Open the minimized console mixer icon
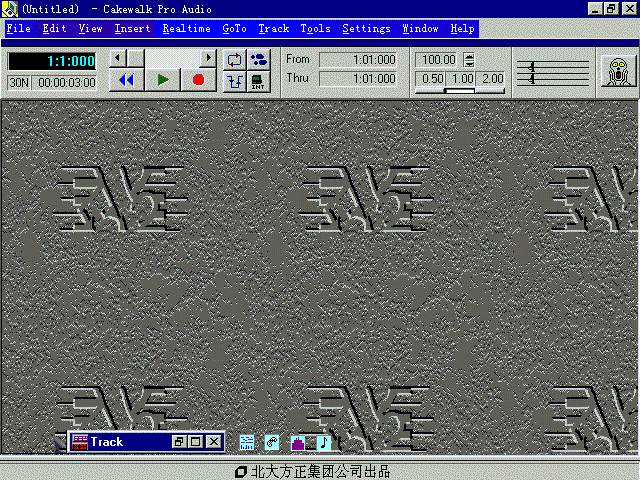640x480 pixels. (x=247, y=442)
